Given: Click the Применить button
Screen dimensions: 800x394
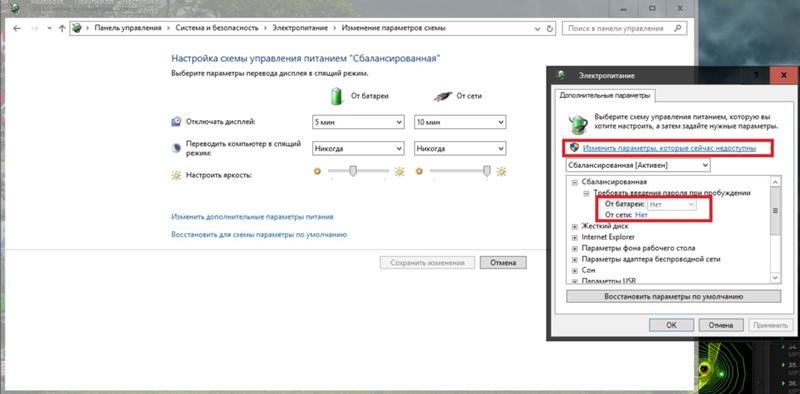Looking at the screenshot, I should (x=770, y=325).
